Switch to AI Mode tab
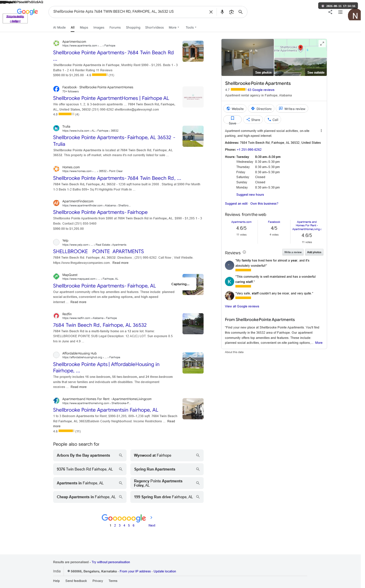The image size is (365, 588). [x=59, y=27]
